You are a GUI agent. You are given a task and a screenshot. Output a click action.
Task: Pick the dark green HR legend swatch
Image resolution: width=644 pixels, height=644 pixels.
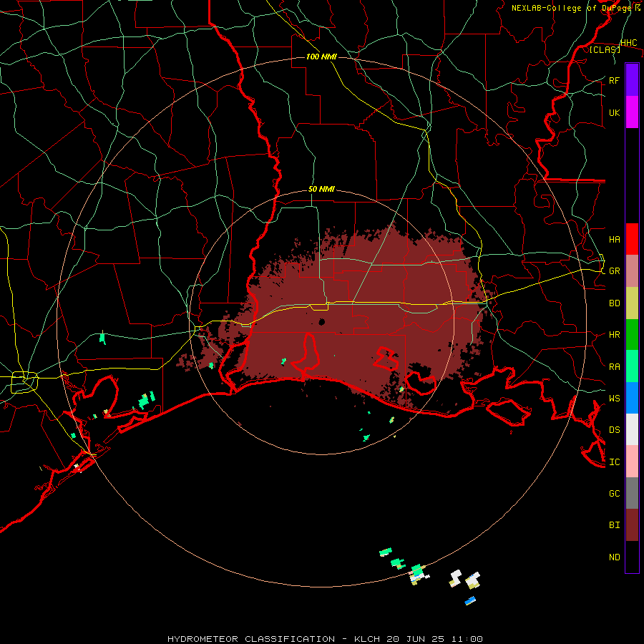632,335
